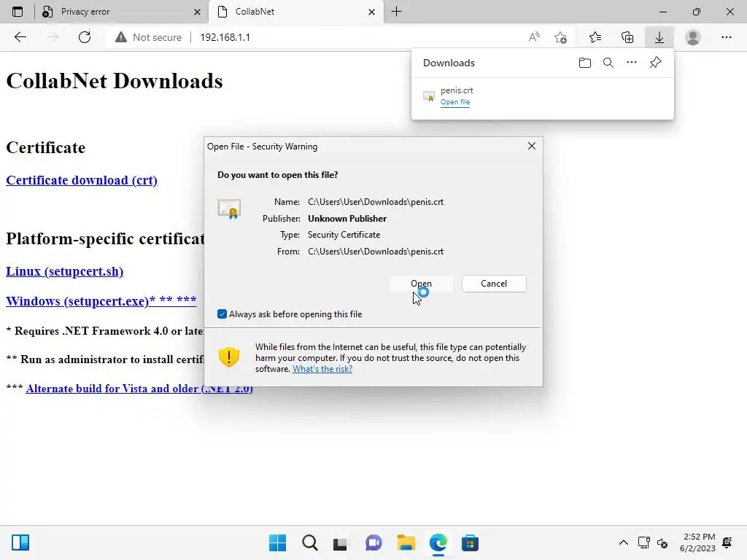Open What's the risk? link
This screenshot has height=560, width=747.
[322, 369]
